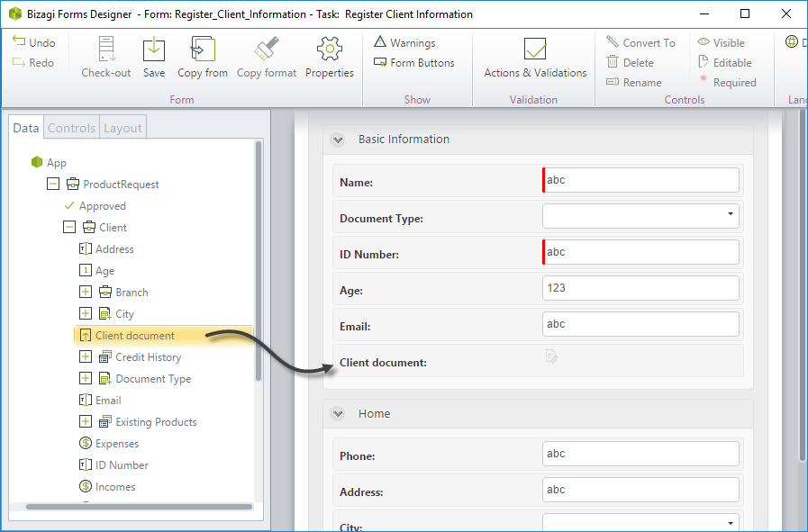
Task: Click the Undo button
Action: [x=34, y=42]
